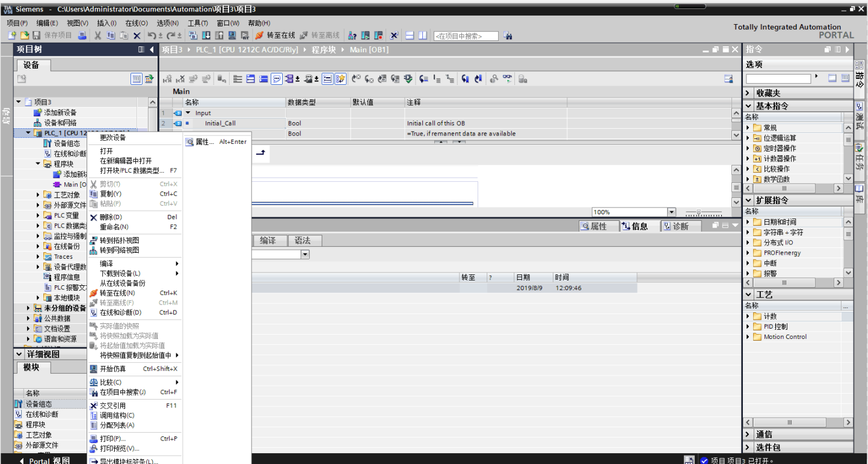This screenshot has height=464, width=868.
Task: Click the 转至在线 (Go online) toolbar icon
Action: click(259, 36)
